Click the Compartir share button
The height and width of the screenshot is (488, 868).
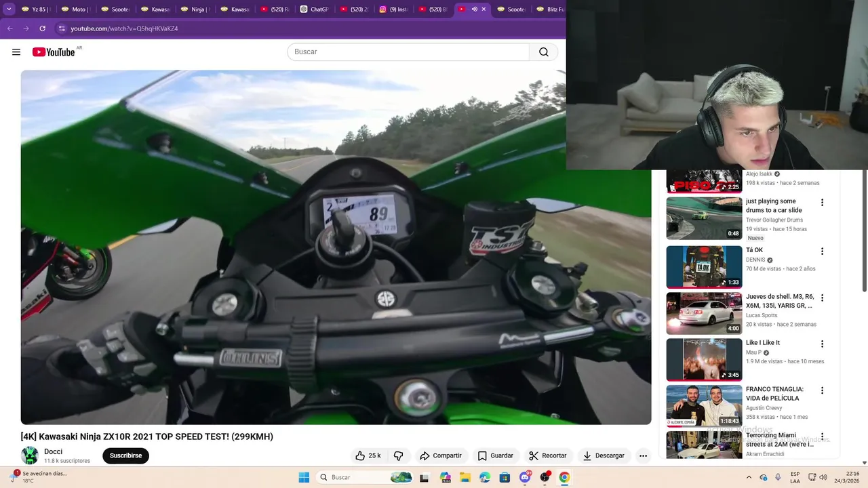pos(441,455)
